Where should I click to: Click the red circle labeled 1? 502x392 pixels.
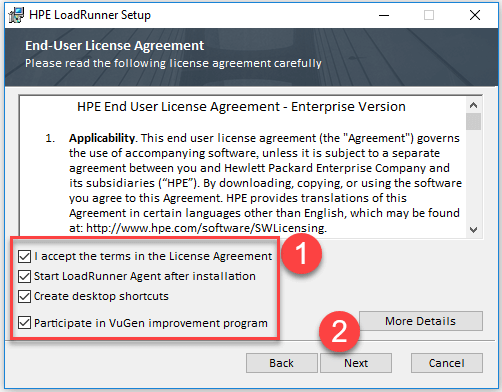[301, 254]
